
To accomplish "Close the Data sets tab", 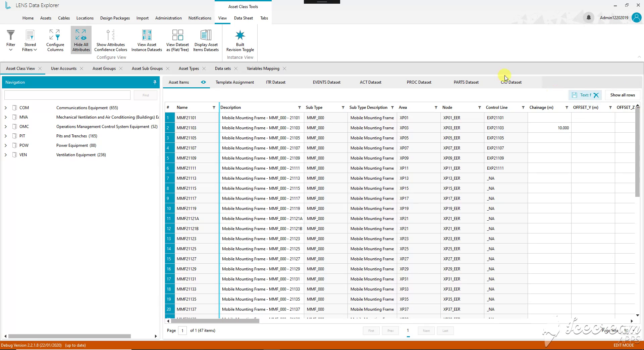I will tap(236, 69).
